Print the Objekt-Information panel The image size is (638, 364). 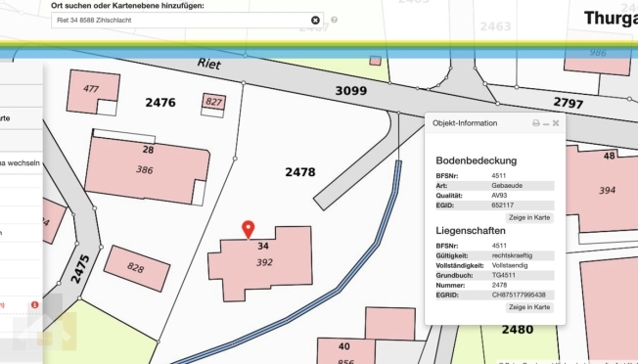pos(536,123)
